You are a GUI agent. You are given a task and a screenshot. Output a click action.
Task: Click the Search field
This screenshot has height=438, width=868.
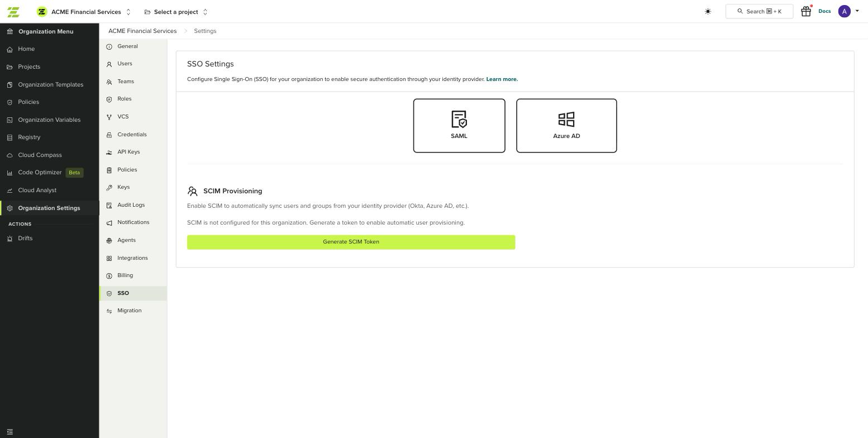[x=759, y=11]
